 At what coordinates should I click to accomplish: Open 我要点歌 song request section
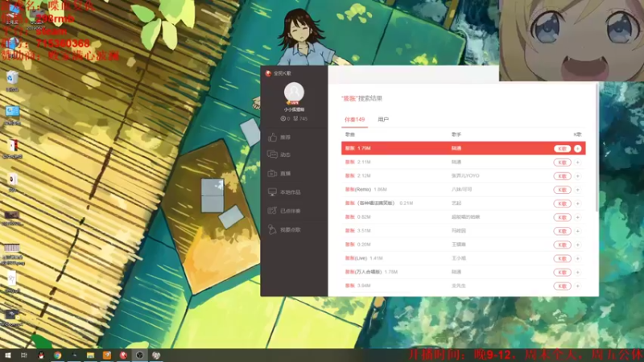(284, 230)
